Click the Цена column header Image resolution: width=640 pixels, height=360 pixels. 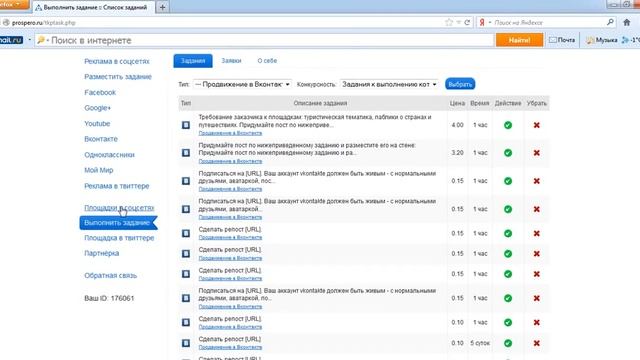(x=457, y=103)
